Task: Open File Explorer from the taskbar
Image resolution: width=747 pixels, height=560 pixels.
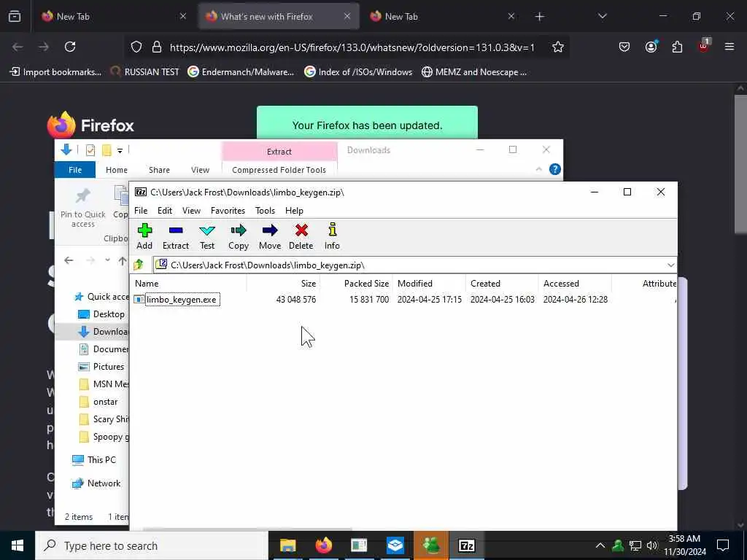Action: (287, 545)
